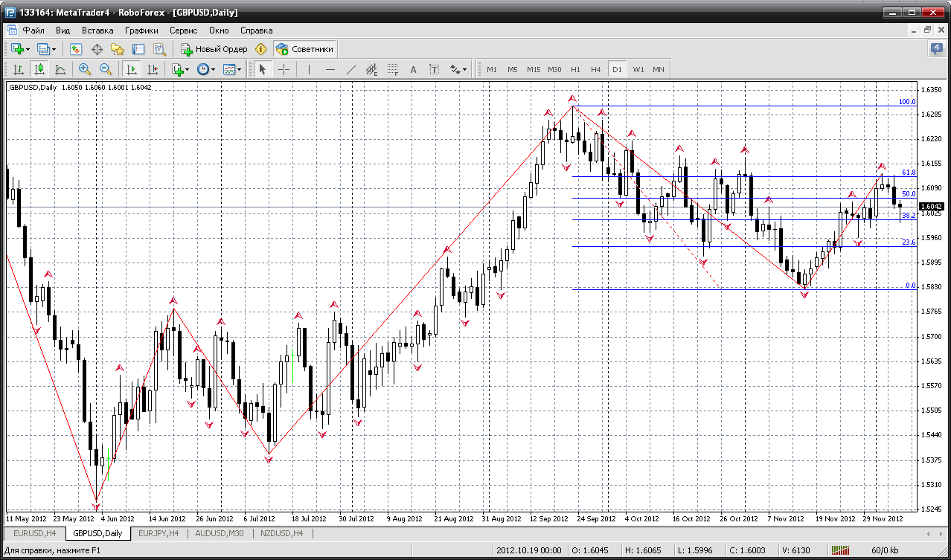Viewport: 951px width, 560px height.
Task: Open the Сервис menu
Action: [x=184, y=30]
